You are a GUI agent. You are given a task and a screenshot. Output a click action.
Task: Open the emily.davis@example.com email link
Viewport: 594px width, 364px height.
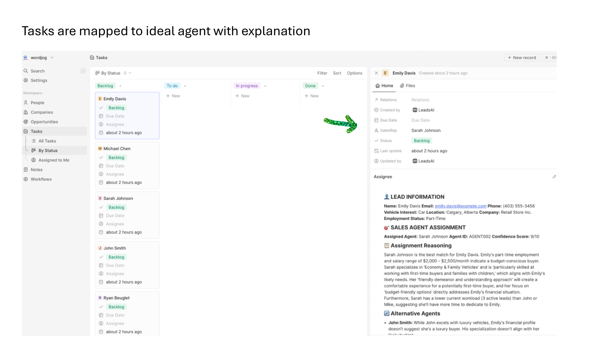point(460,206)
